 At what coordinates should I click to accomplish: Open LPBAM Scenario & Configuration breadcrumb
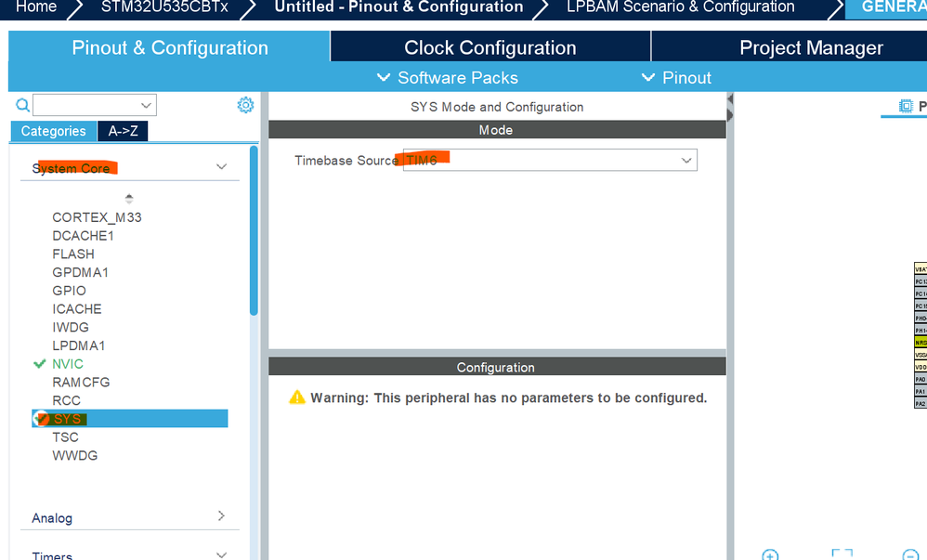pyautogui.click(x=681, y=7)
